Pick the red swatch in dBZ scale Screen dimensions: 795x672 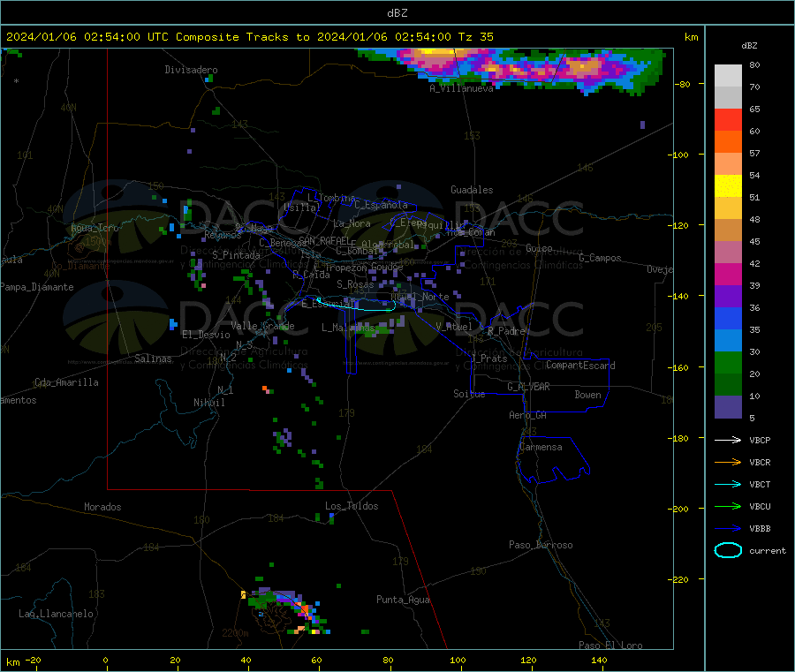(x=728, y=119)
